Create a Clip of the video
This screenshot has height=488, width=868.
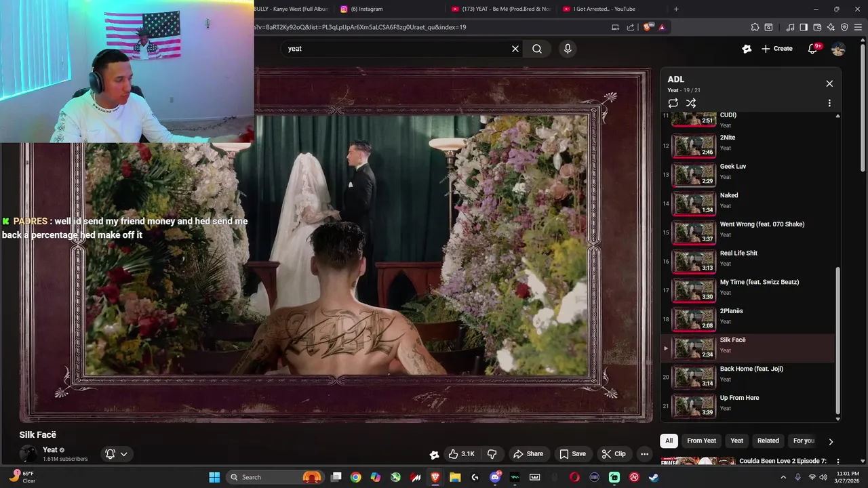(613, 454)
